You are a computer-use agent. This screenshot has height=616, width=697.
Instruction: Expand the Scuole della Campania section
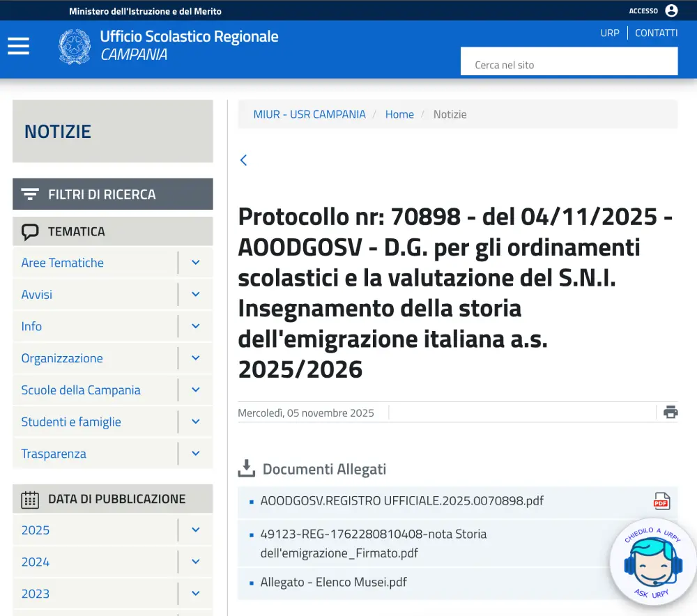[195, 390]
